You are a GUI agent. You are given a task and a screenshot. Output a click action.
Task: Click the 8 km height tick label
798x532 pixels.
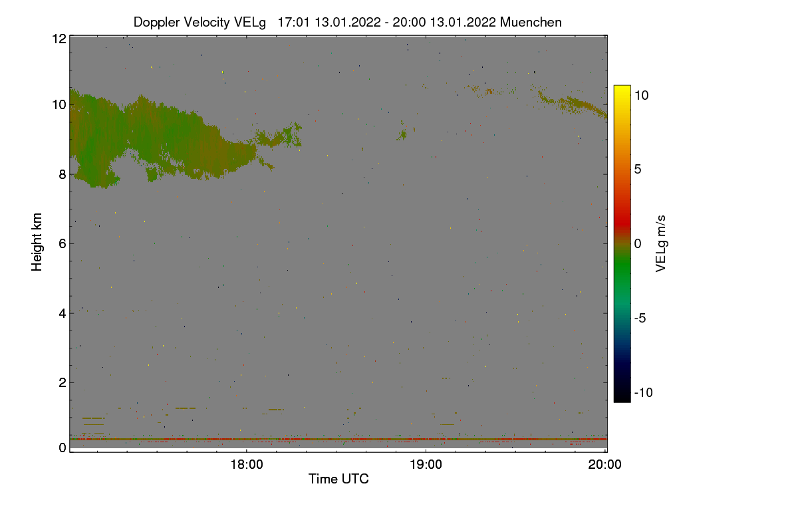pos(63,174)
